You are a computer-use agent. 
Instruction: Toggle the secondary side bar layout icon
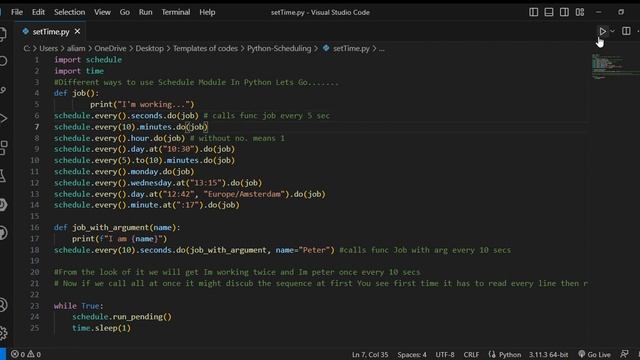564,12
